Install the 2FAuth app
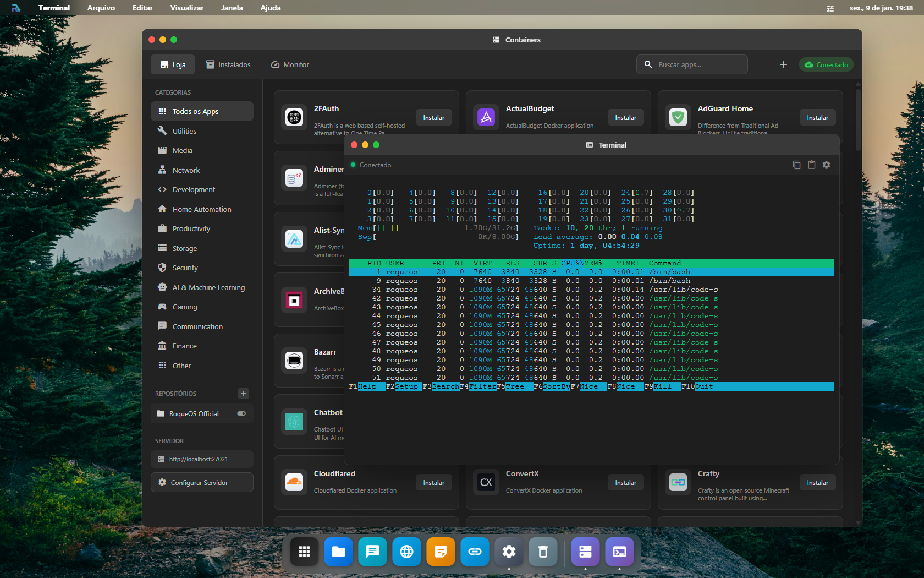The image size is (924, 578). click(x=433, y=117)
